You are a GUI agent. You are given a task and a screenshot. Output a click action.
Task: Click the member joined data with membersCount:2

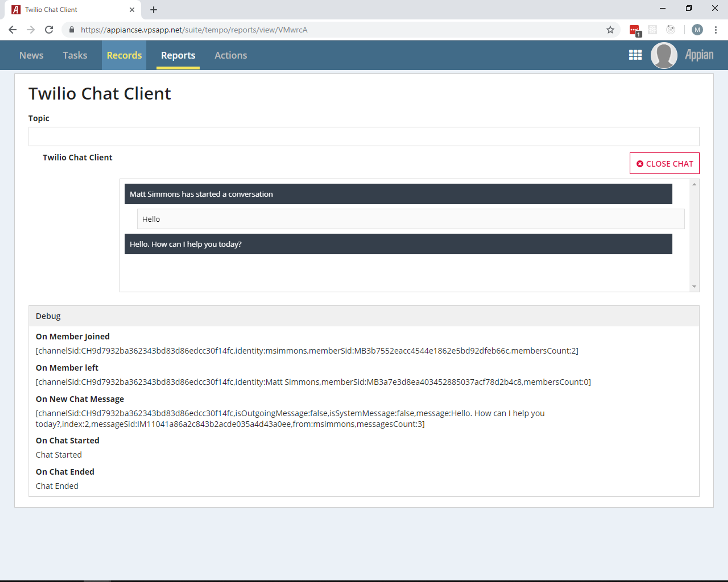[x=307, y=351]
